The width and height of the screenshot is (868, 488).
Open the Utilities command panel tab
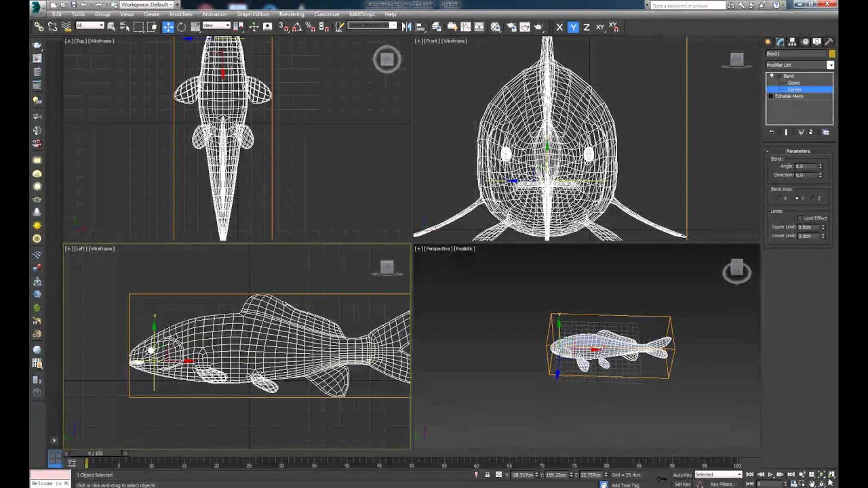click(x=829, y=42)
